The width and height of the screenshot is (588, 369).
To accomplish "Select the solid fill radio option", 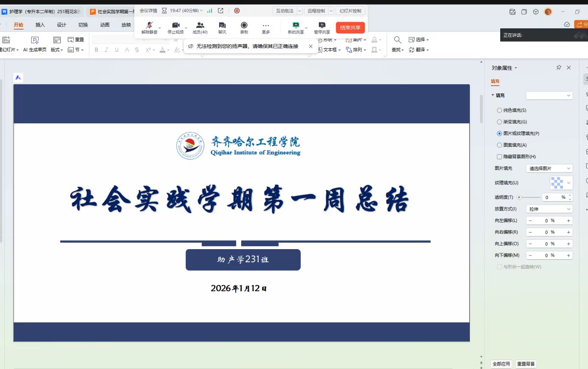I will pos(499,110).
